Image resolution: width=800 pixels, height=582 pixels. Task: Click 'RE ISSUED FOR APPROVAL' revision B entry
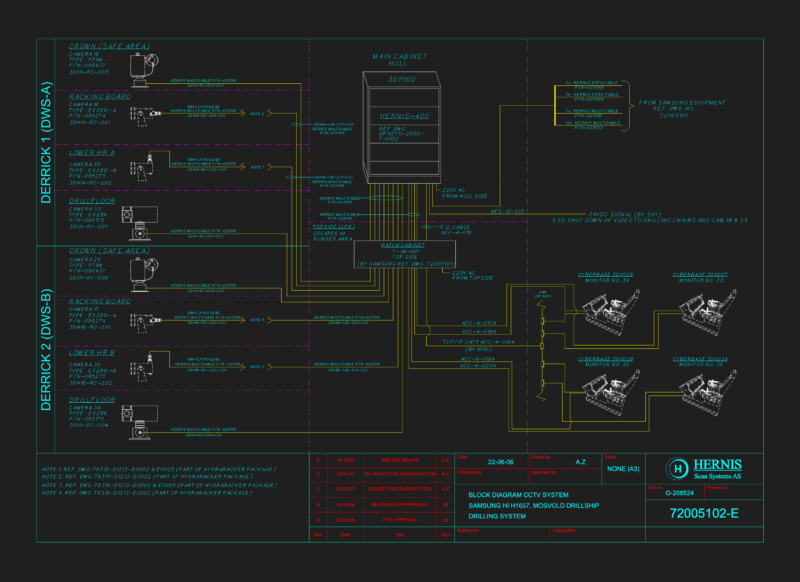[399, 504]
